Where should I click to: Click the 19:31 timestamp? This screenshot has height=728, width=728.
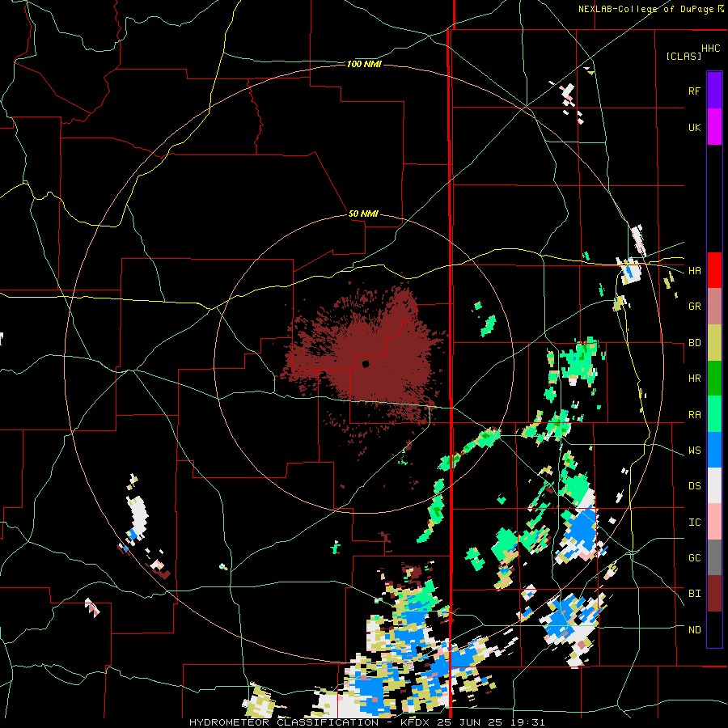[x=527, y=722]
